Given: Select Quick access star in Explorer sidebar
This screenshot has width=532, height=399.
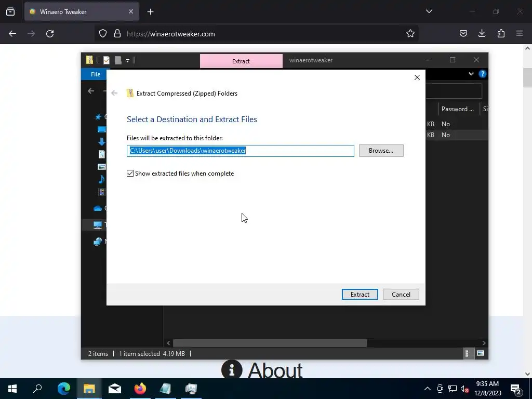Looking at the screenshot, I should (98, 117).
